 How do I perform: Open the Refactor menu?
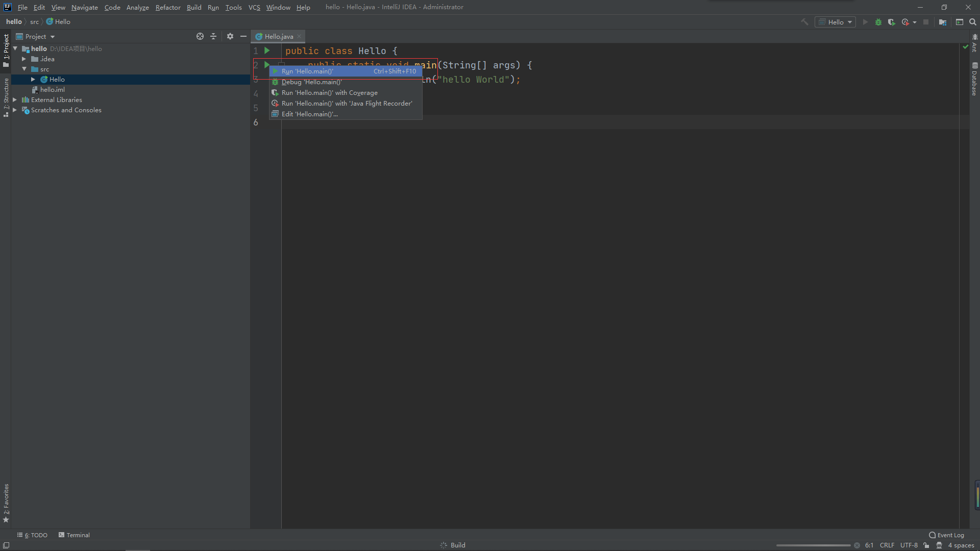point(168,7)
